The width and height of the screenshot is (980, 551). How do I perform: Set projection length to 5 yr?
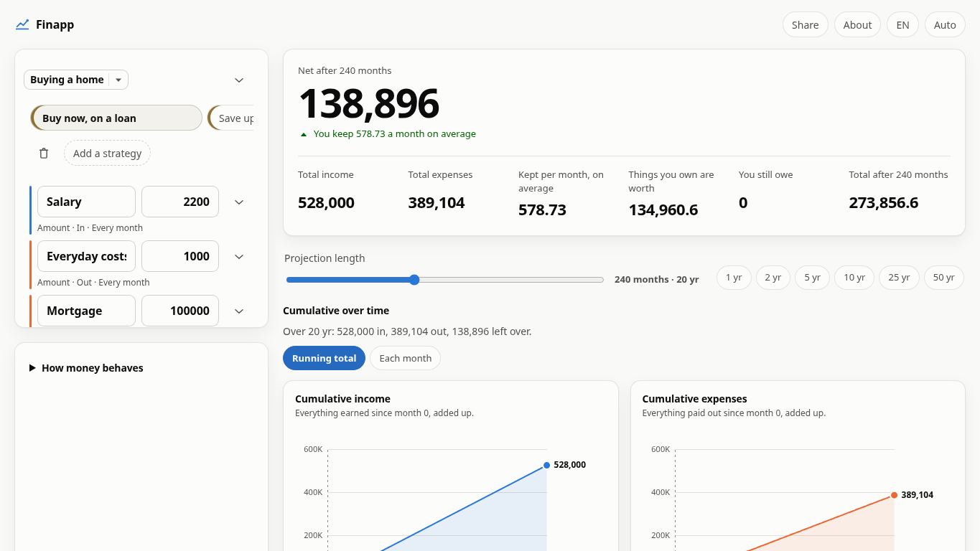[812, 278]
